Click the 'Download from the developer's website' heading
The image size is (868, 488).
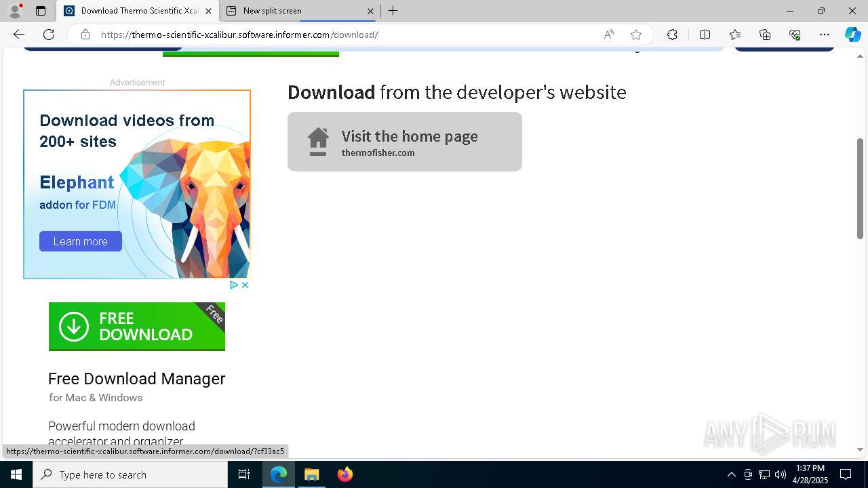click(457, 92)
